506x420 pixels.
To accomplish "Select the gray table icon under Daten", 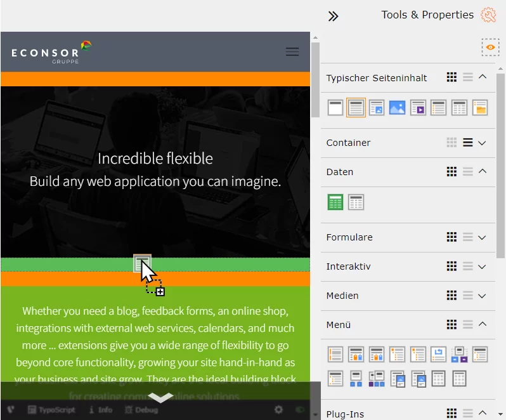I will tap(356, 202).
